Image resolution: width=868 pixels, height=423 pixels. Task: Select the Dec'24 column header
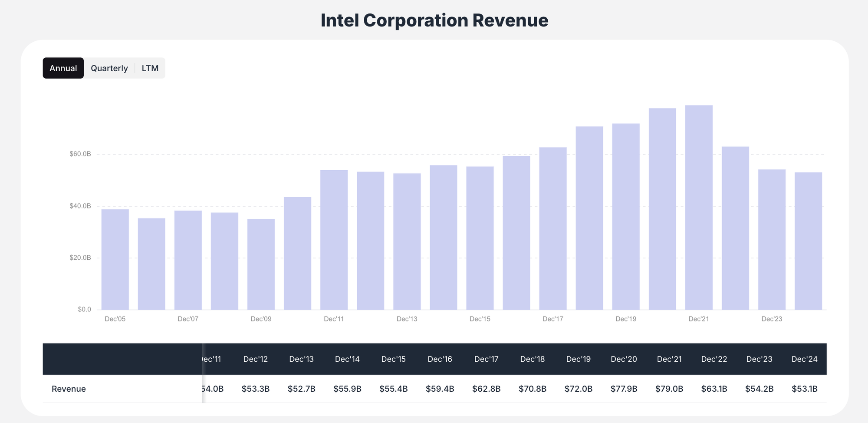805,359
